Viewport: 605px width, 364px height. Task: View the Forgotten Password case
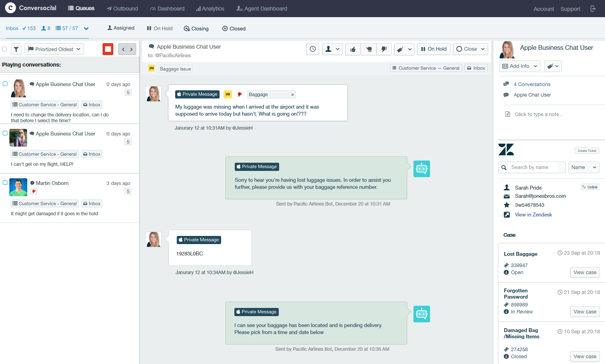point(585,312)
